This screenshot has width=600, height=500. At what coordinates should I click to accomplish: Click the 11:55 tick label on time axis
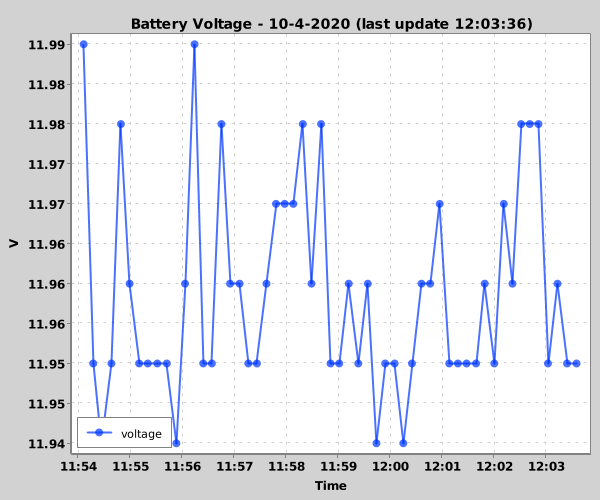131,466
